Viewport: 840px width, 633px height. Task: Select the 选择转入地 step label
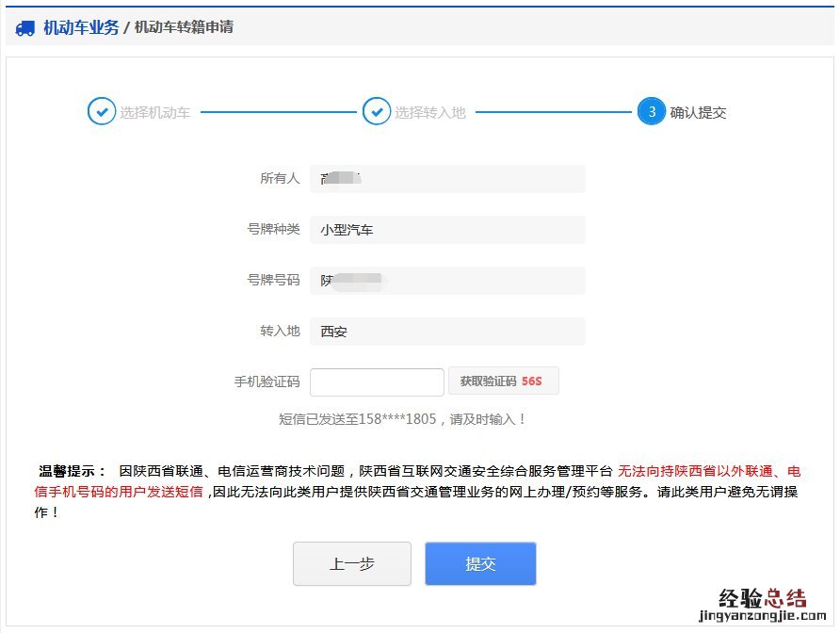point(429,112)
